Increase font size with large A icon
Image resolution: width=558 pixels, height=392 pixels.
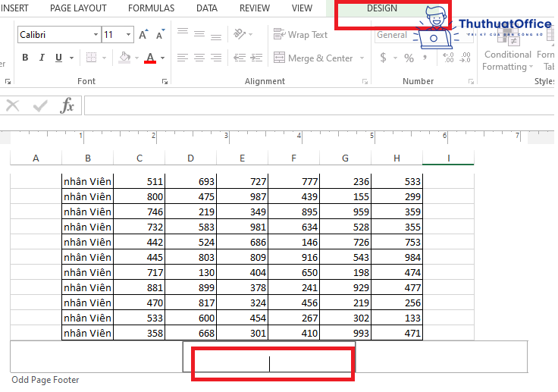tap(143, 35)
